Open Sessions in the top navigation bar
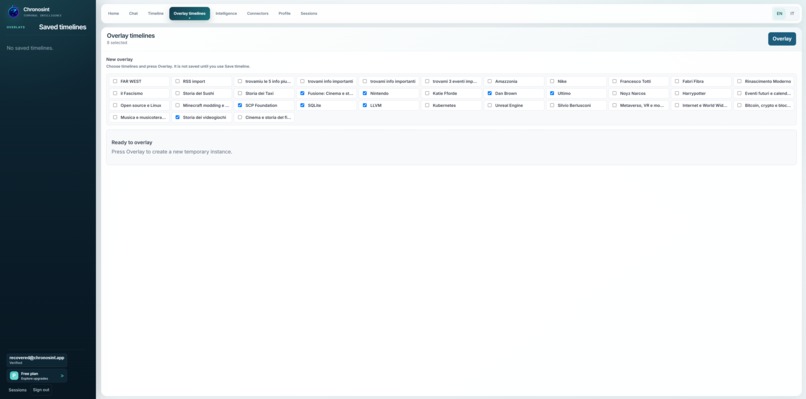Viewport: 806px width, 399px height. (x=309, y=13)
